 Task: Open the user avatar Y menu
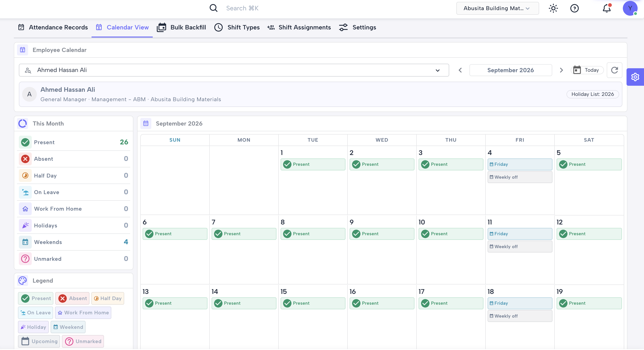click(630, 8)
